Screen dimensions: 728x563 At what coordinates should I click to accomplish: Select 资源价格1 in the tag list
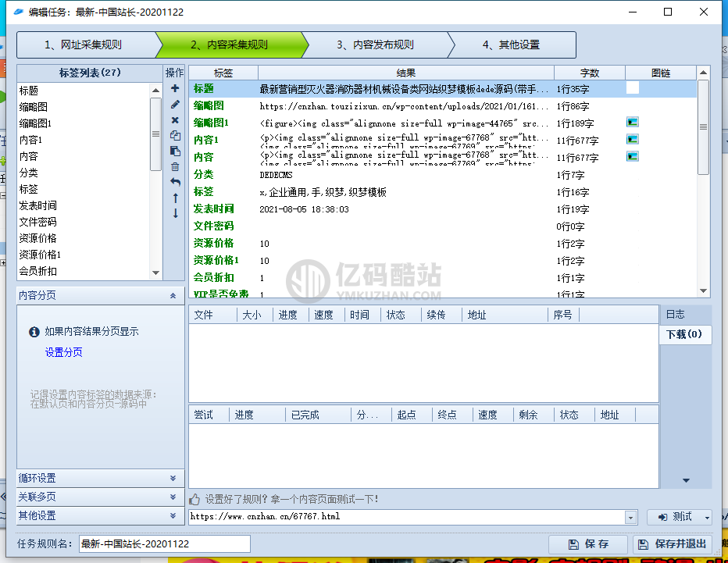(40, 255)
